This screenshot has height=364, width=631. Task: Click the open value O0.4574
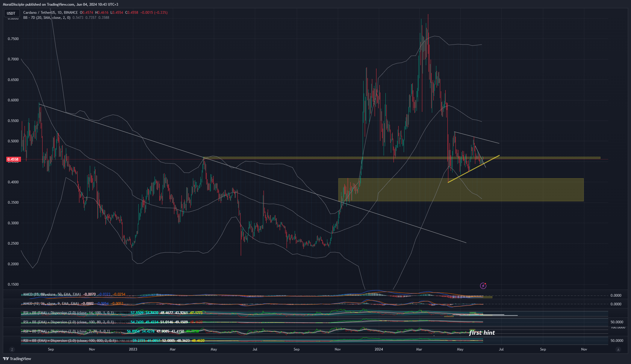point(87,13)
